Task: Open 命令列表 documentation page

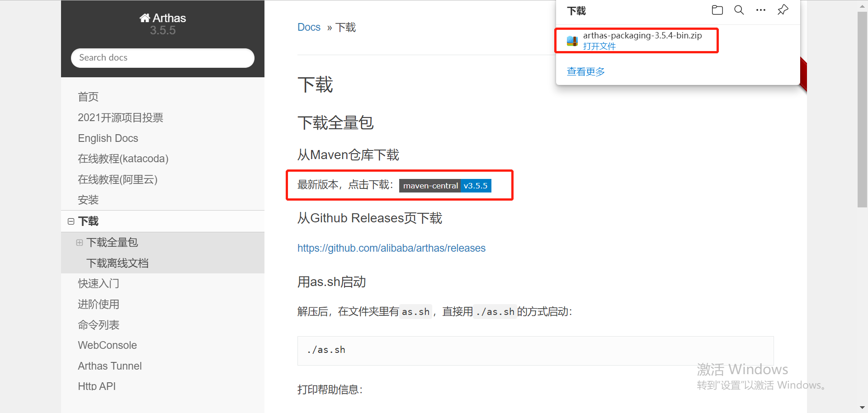Action: pyautogui.click(x=99, y=324)
